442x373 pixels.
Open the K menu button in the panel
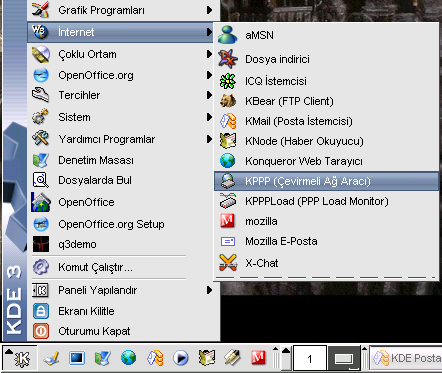[x=20, y=358]
